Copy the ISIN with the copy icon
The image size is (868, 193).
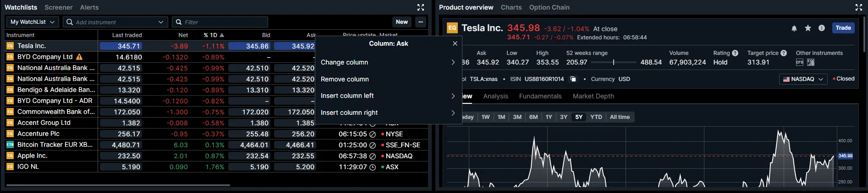coord(573,79)
